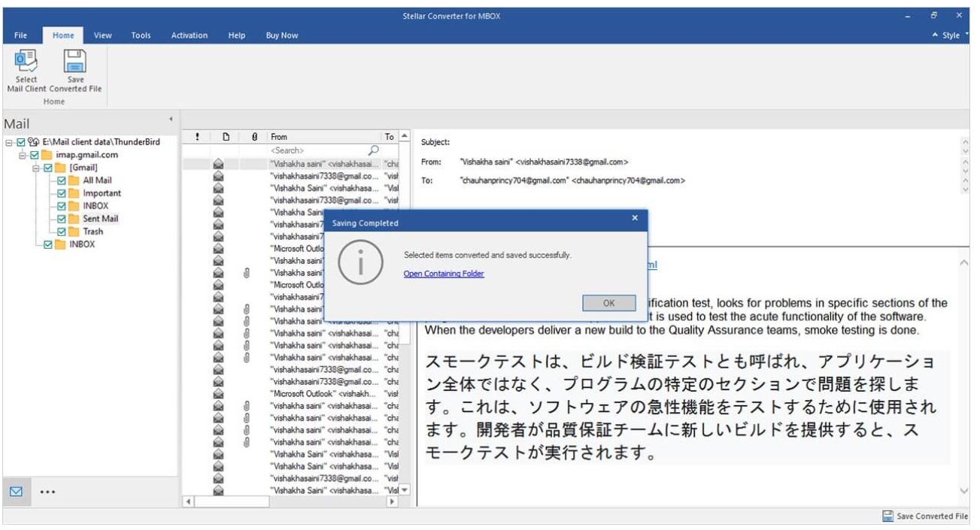Close the Saving Completed dialog with X

(x=635, y=218)
